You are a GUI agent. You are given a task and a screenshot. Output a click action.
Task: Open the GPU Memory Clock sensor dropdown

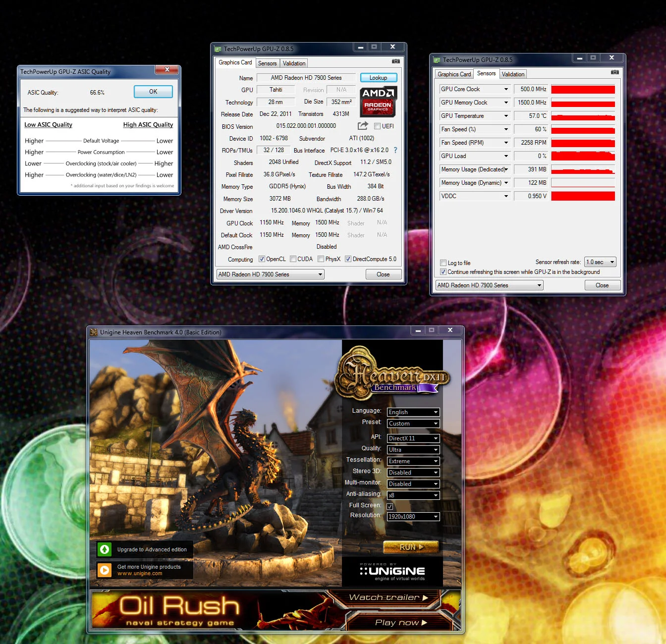pyautogui.click(x=506, y=103)
